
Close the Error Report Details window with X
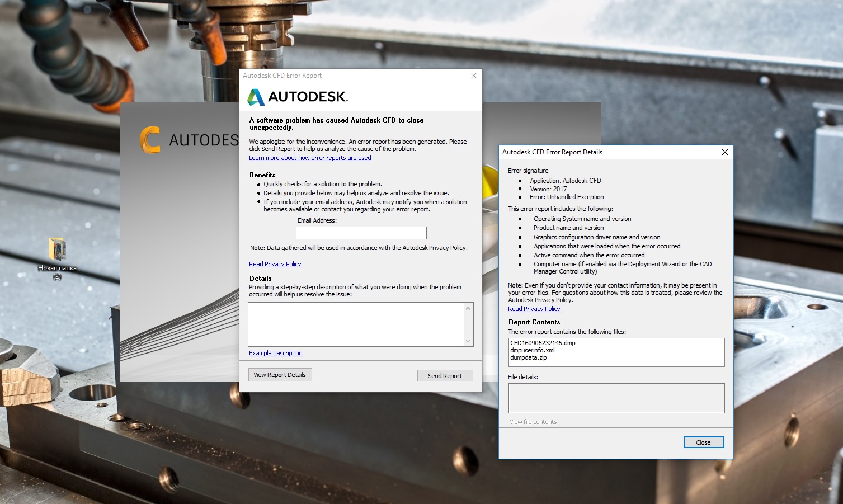(x=724, y=152)
